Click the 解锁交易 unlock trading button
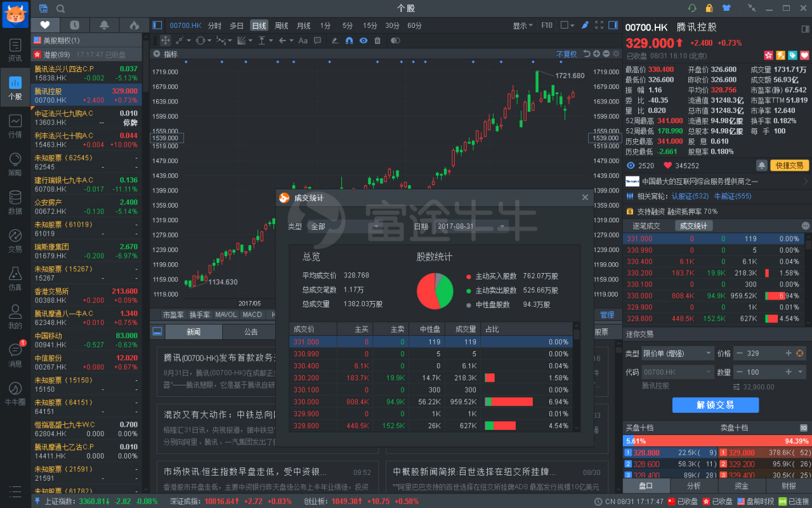Screen dimensions: 812x508 coord(716,404)
